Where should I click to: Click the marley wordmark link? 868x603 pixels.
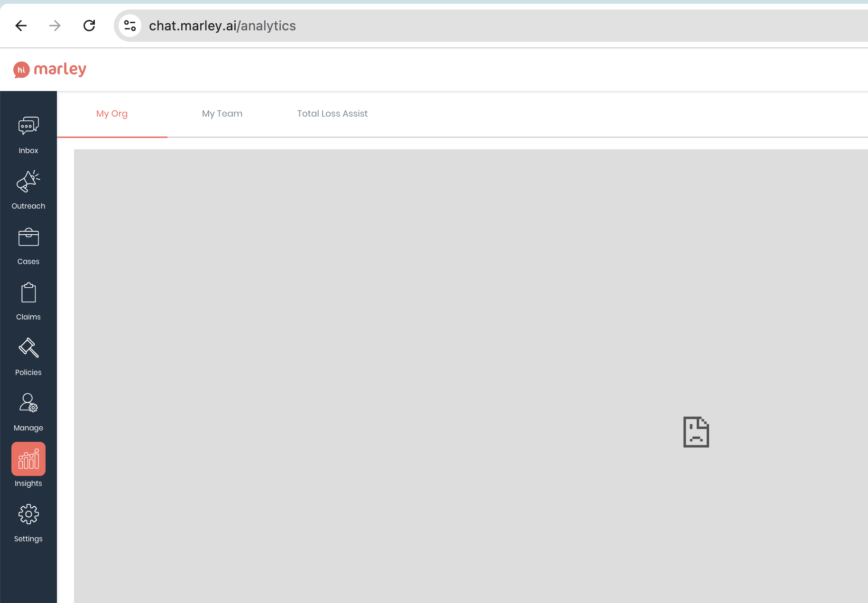[61, 69]
